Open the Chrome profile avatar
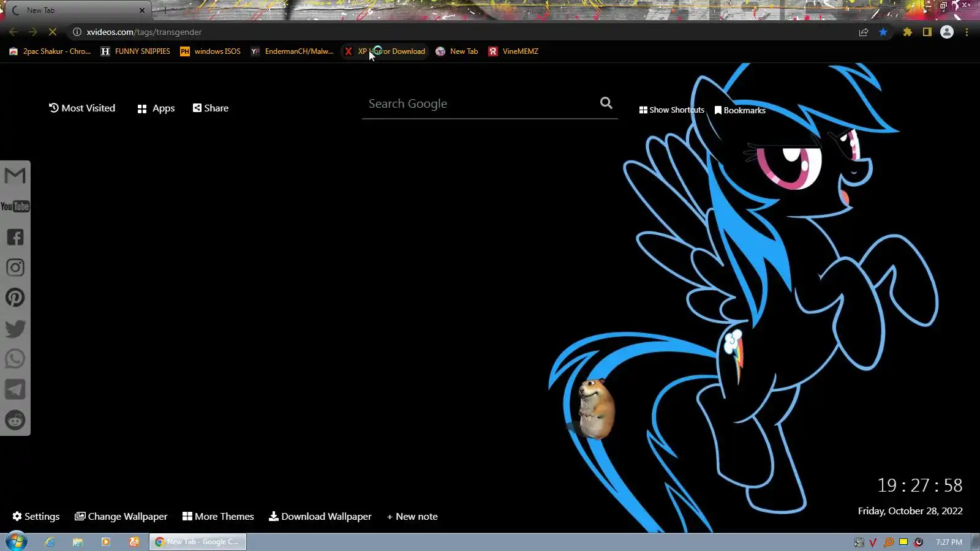 [x=947, y=32]
